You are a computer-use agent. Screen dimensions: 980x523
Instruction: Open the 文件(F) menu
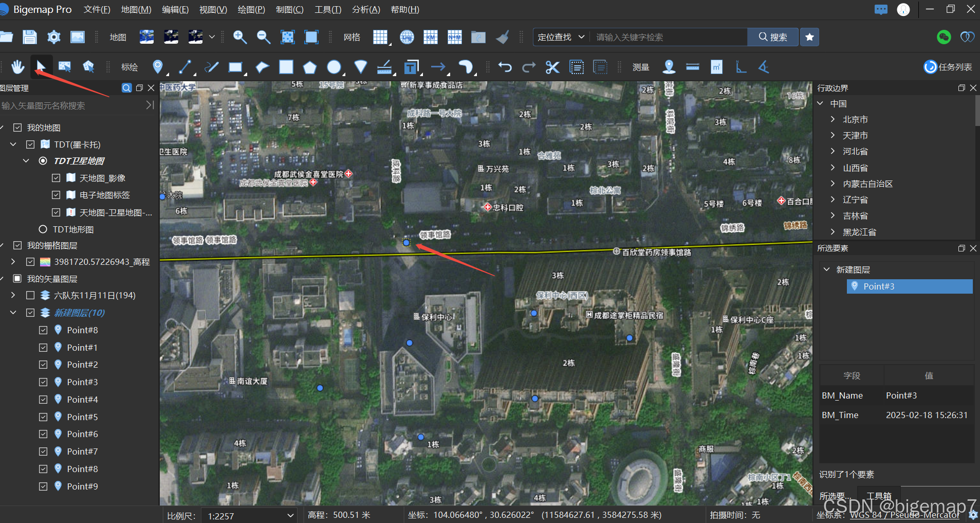[97, 10]
